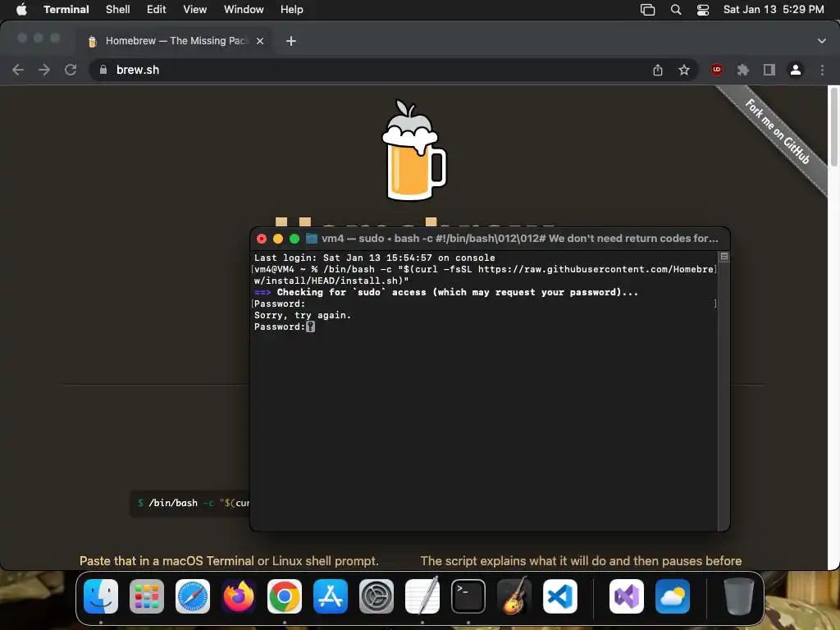Open Finder from the Dock
The height and width of the screenshot is (630, 840).
[x=101, y=596]
